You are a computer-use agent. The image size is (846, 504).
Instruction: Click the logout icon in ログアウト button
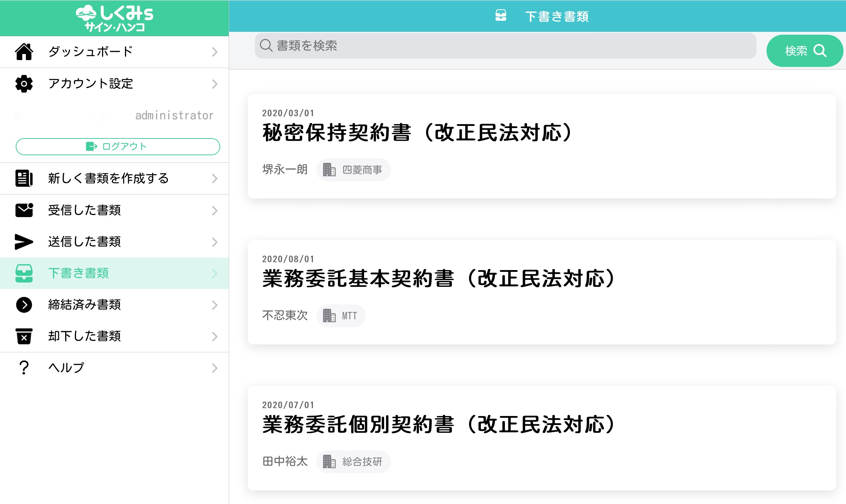click(91, 146)
